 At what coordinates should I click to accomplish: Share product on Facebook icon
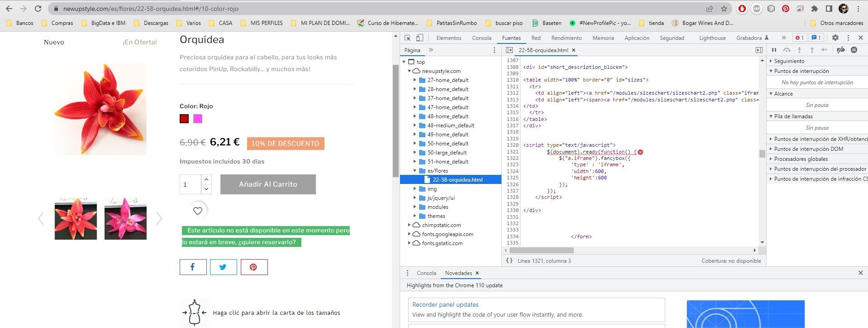(x=193, y=267)
